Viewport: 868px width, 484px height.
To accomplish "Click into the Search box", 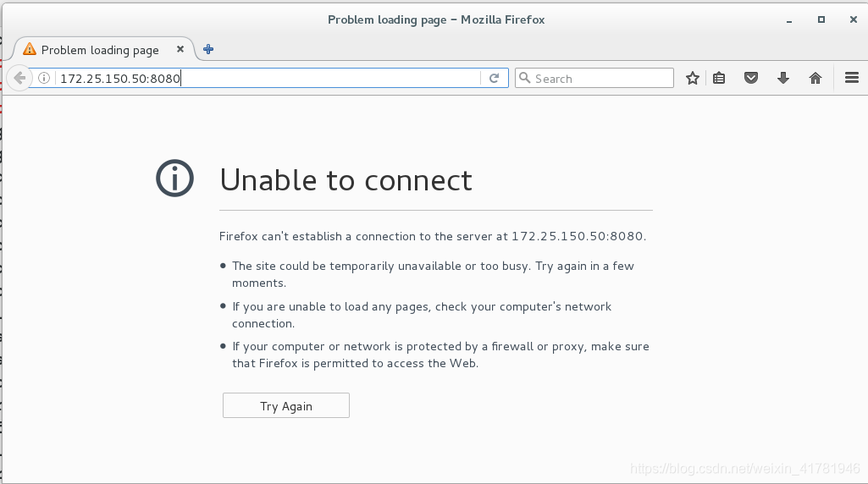I will (594, 78).
